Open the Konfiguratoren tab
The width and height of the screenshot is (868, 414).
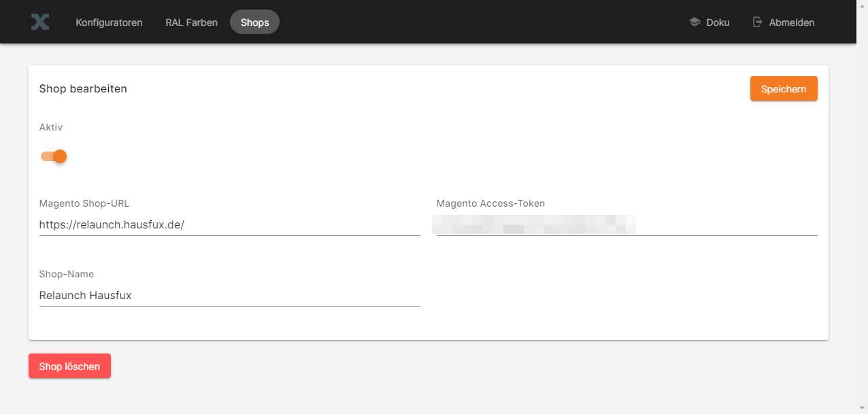pos(109,22)
